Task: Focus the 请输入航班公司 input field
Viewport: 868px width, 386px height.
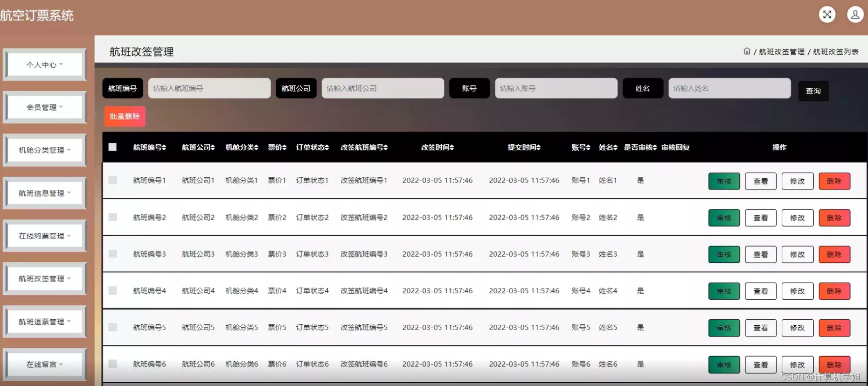Action: [383, 88]
